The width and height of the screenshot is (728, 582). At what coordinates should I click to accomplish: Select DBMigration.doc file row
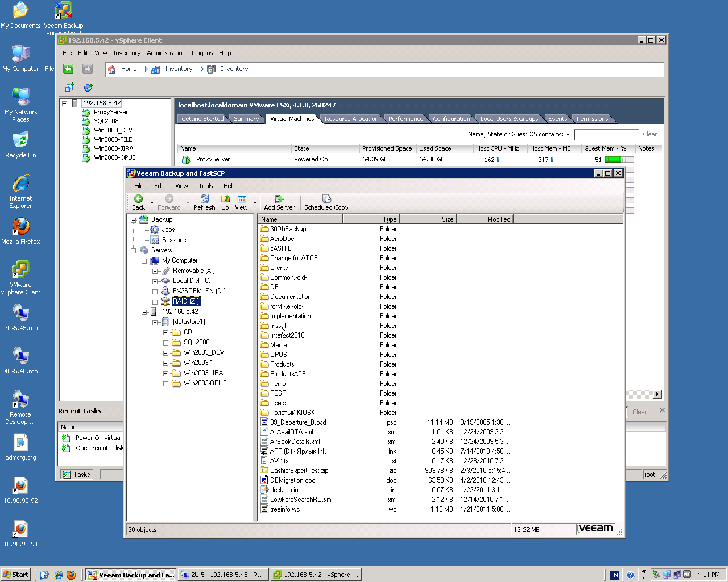(288, 480)
